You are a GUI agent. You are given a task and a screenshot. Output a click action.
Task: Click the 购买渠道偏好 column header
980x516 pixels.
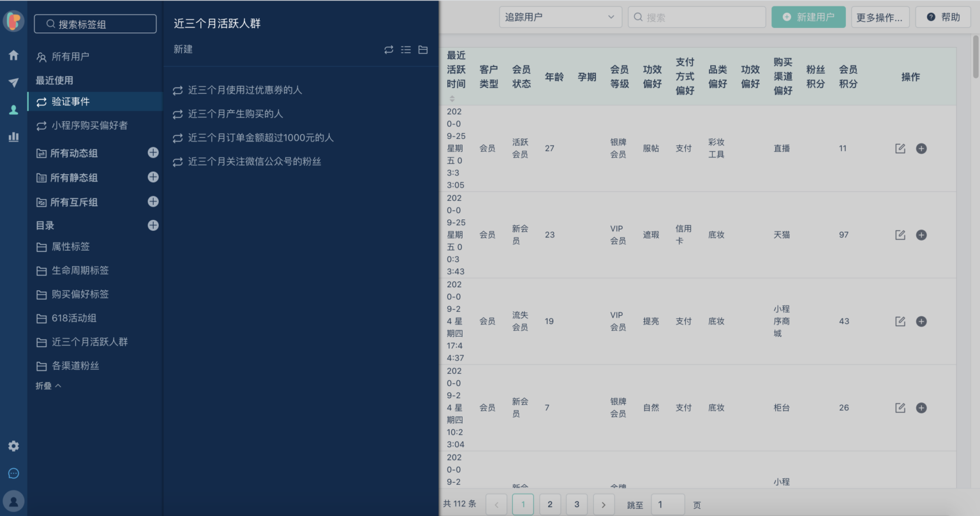tap(783, 77)
